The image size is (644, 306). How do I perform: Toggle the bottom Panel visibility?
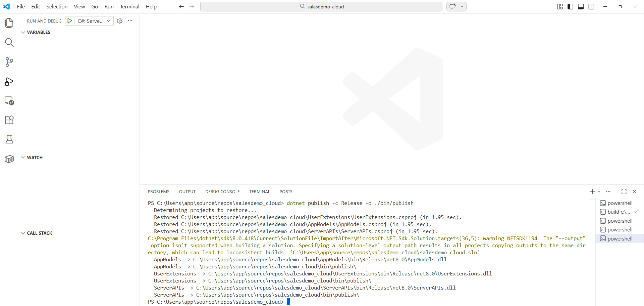[x=581, y=7]
